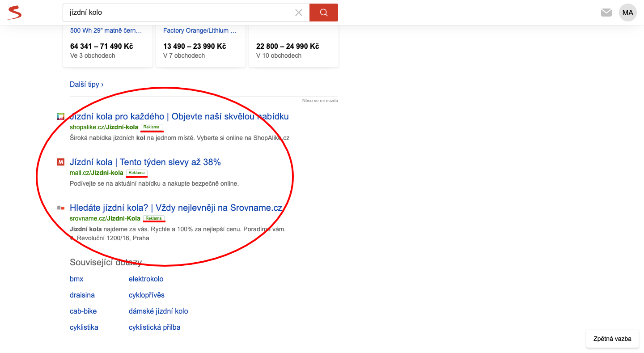Viewport: 644px width, 353px height.
Task: Open 'Zpětná vazba' feedback button
Action: tap(612, 339)
